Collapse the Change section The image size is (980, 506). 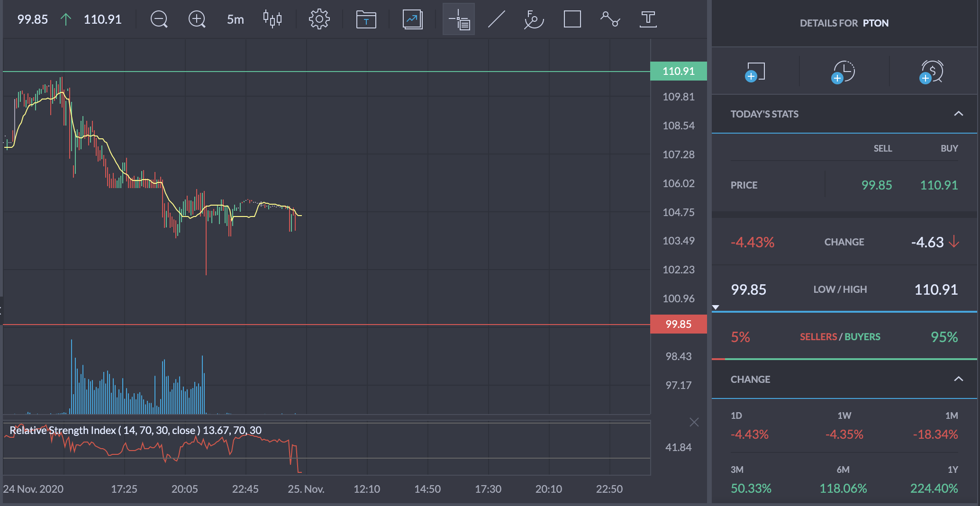coord(958,379)
